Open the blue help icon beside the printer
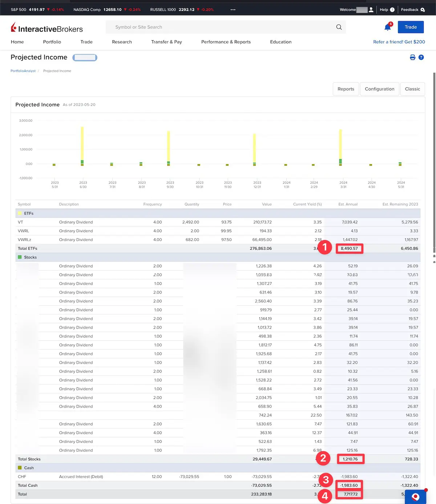 click(421, 57)
